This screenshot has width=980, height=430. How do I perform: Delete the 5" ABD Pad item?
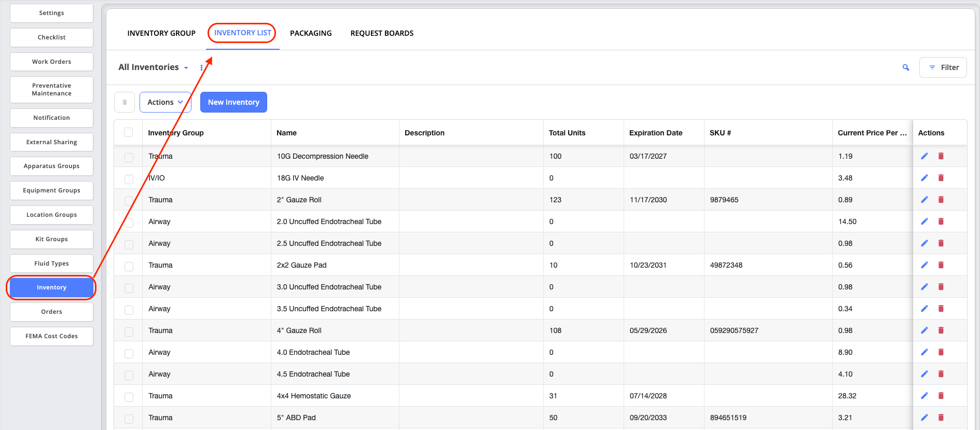click(x=941, y=418)
